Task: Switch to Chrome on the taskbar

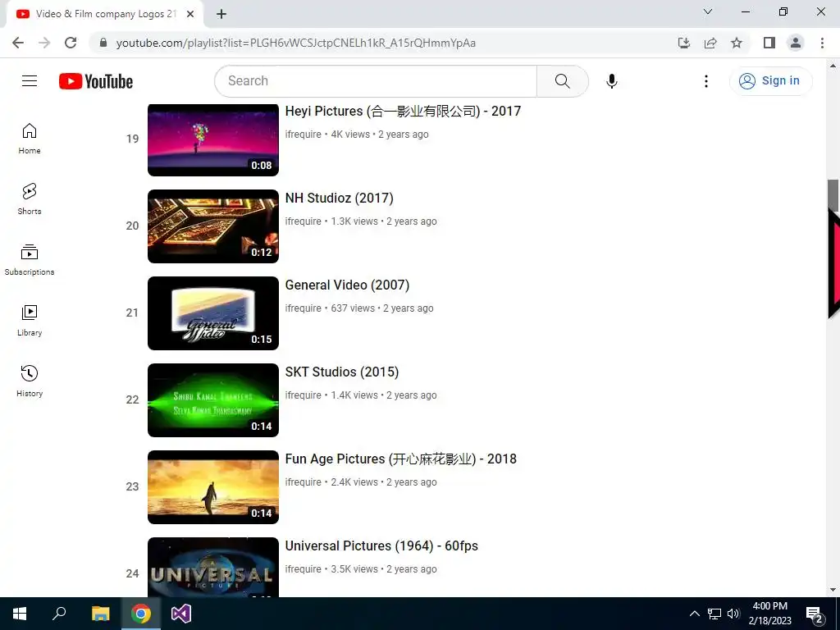Action: tap(141, 614)
